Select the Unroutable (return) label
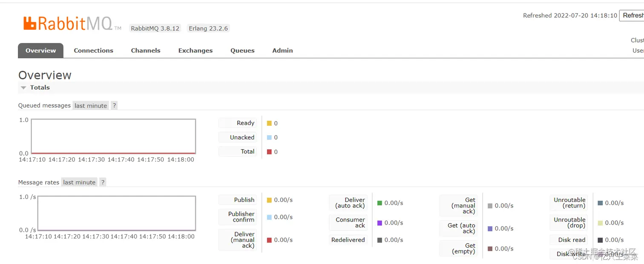 point(569,203)
